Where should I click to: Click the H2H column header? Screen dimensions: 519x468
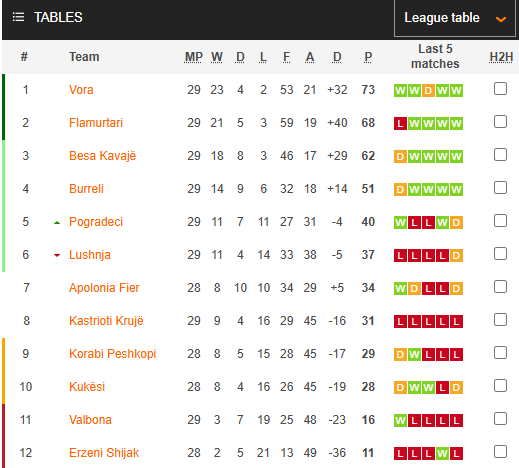501,57
